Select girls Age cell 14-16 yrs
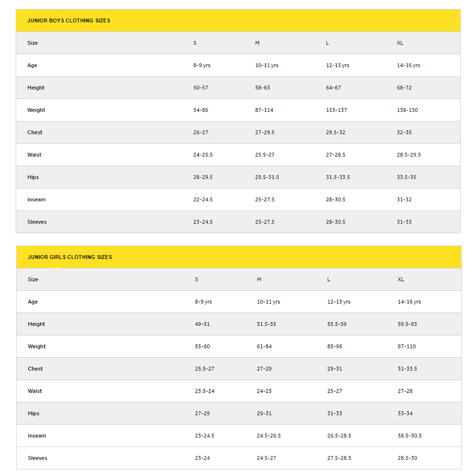 coord(409,302)
